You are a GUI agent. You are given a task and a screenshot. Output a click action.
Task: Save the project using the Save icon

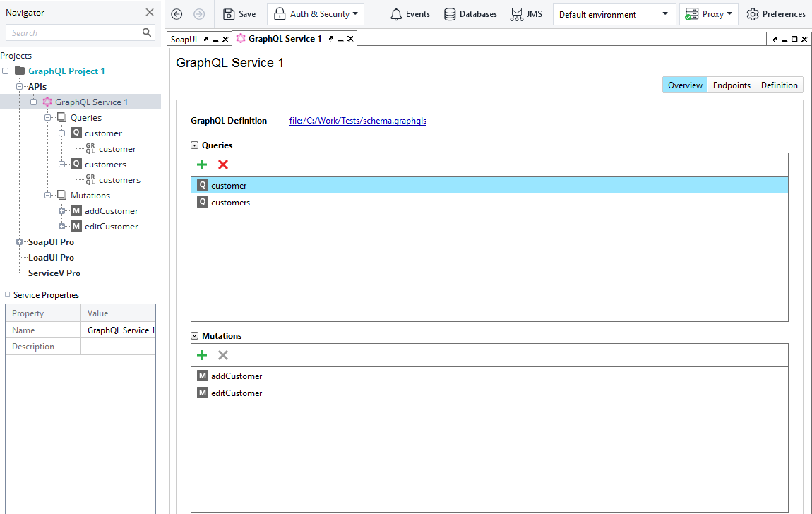[239, 13]
